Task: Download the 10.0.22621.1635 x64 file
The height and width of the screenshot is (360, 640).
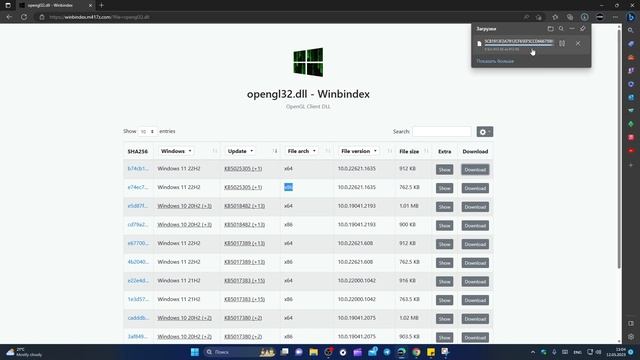Action: [x=475, y=169]
